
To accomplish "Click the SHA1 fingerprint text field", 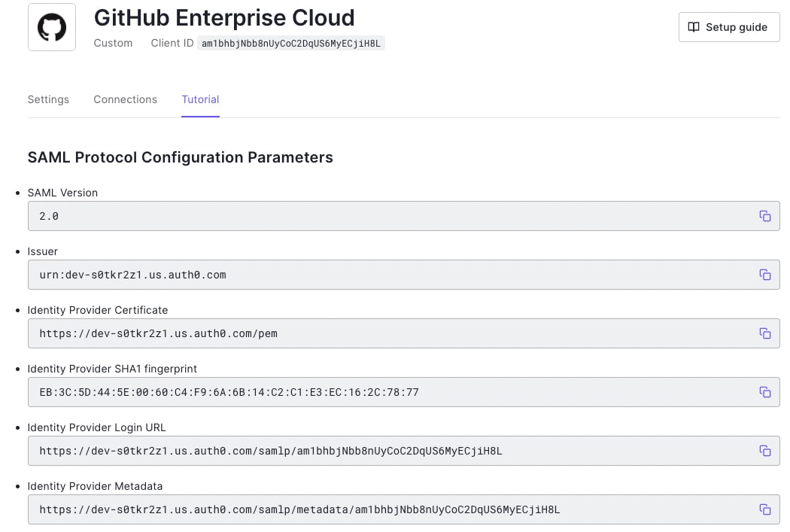I will click(x=403, y=392).
